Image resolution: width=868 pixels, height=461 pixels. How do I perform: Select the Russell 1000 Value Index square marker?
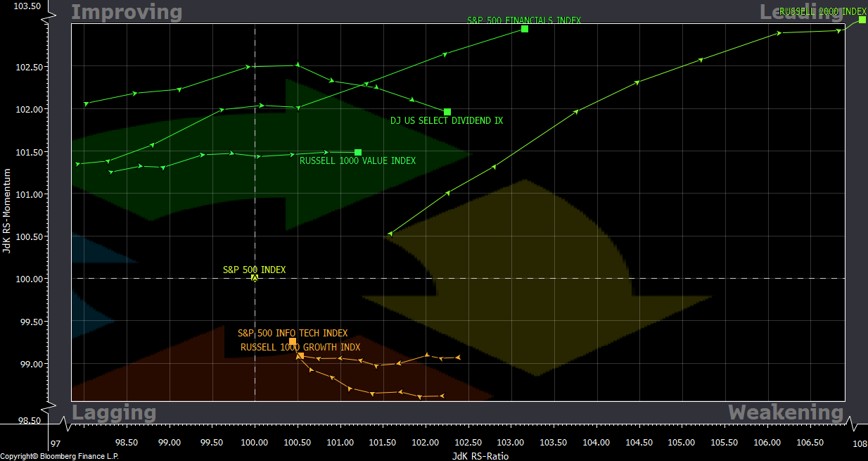[358, 153]
